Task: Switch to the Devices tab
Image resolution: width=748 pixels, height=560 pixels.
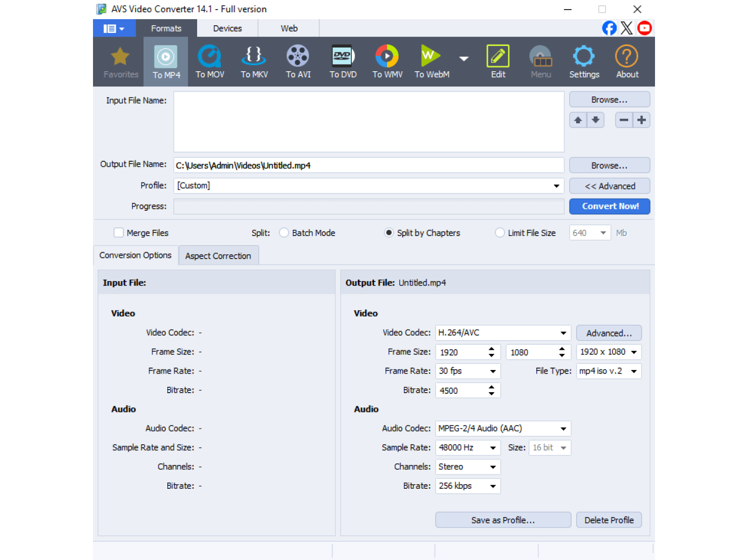Action: 227,28
